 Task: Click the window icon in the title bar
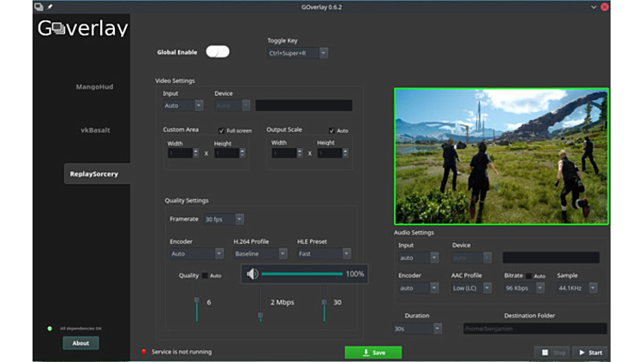click(39, 6)
